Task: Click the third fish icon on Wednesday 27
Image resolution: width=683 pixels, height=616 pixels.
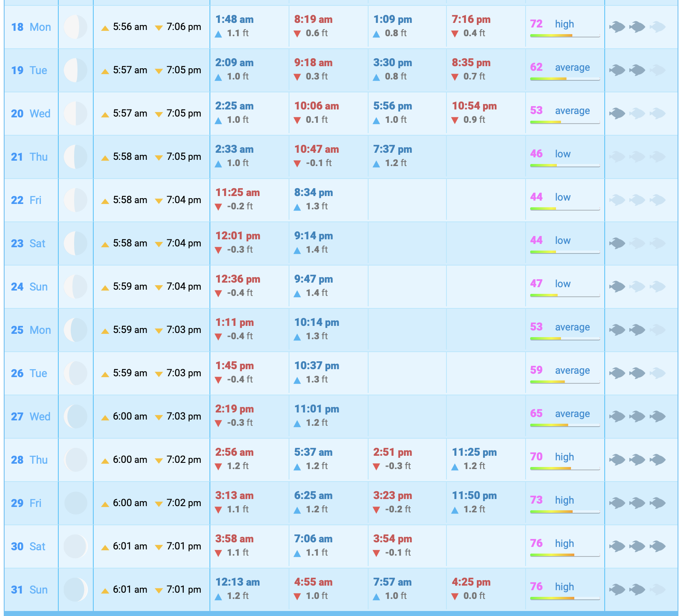Action: point(658,417)
